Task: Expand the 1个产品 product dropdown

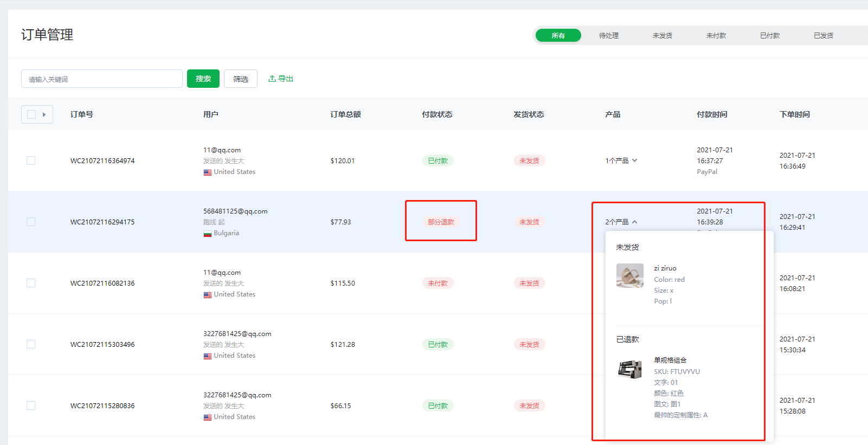Action: (621, 161)
